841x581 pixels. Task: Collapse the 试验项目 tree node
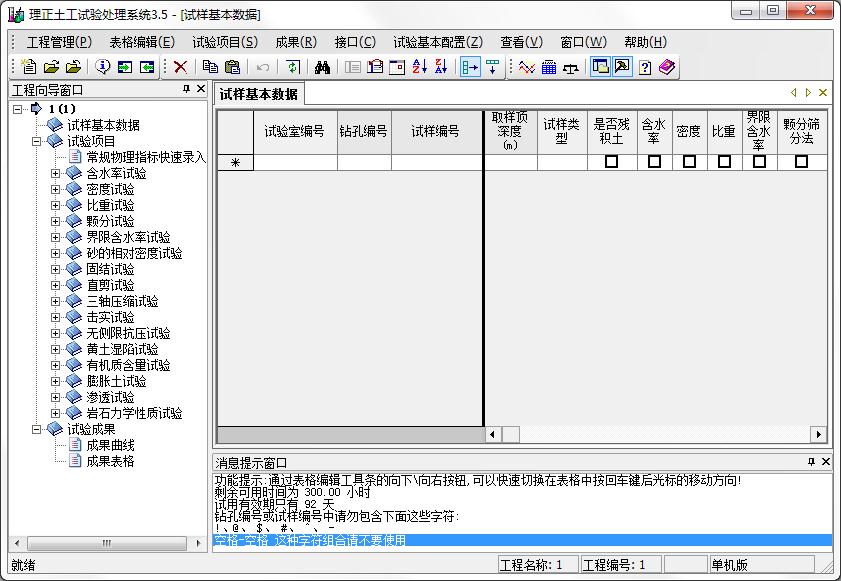coord(36,142)
